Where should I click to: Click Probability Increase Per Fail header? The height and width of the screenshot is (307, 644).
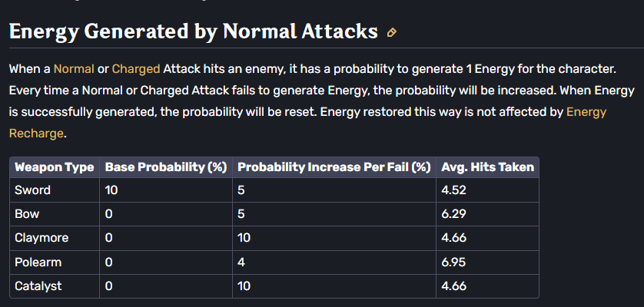334,167
